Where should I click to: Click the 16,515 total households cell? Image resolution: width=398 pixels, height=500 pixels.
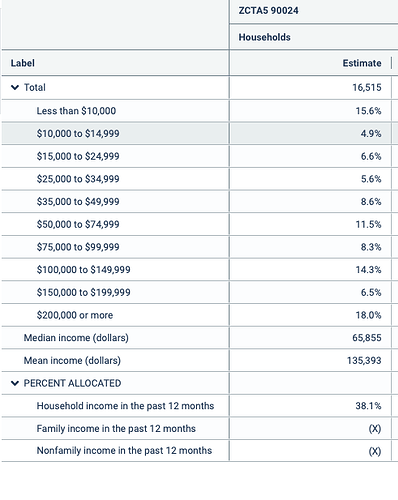367,88
